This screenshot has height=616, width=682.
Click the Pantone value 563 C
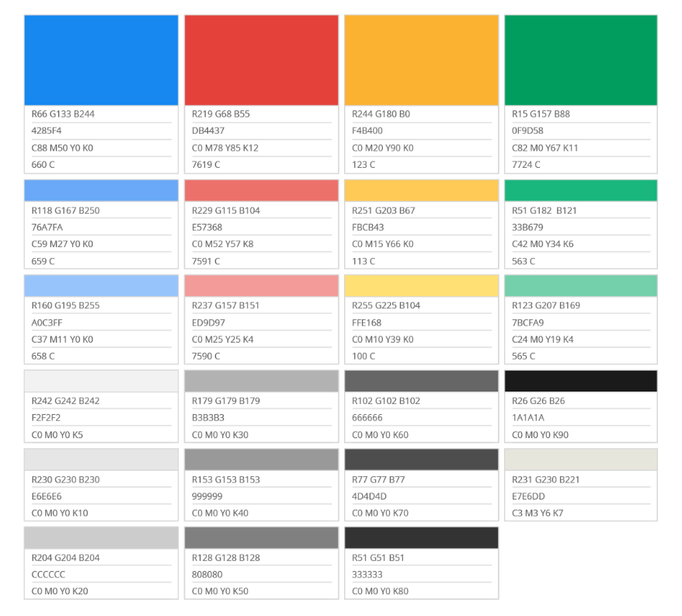[x=524, y=261]
